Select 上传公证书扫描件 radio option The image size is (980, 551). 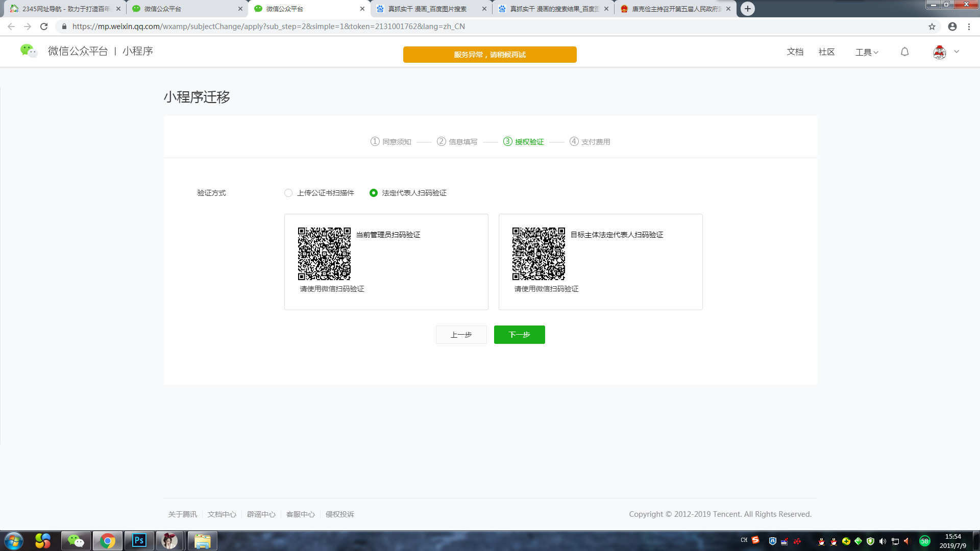pos(288,193)
